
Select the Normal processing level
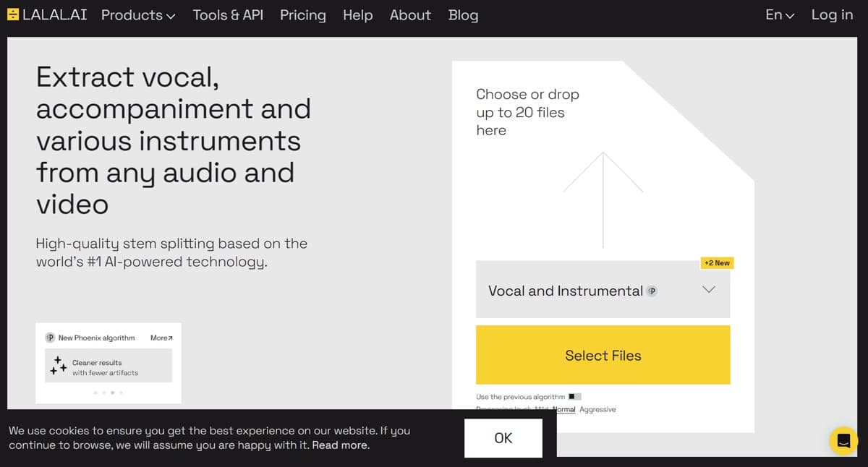click(564, 409)
